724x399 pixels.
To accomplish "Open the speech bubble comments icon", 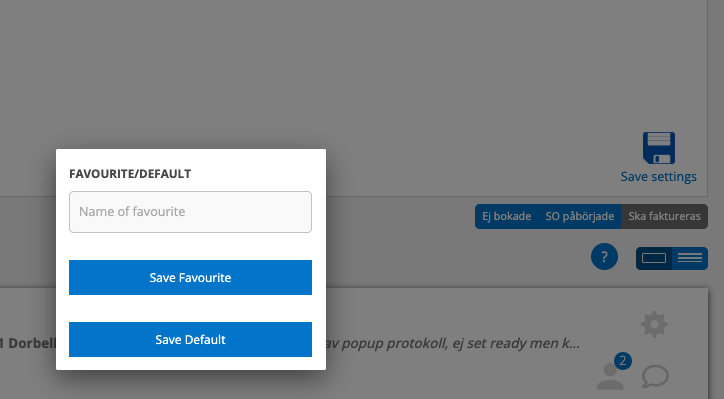I will [655, 376].
